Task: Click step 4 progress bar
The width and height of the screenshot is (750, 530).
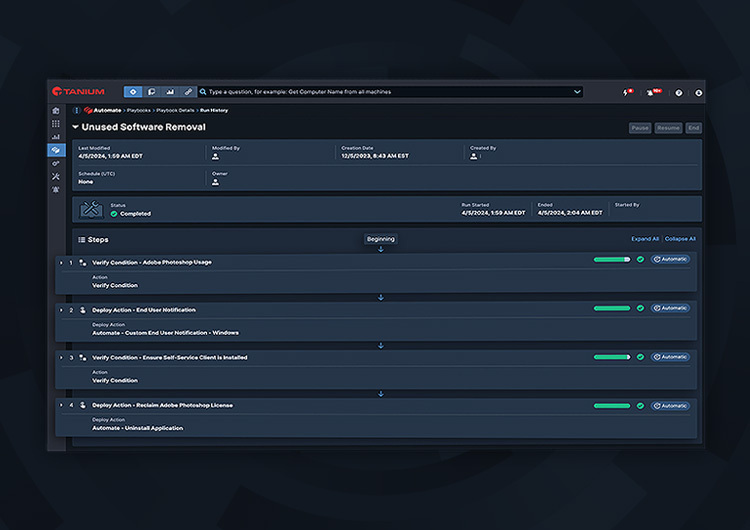Action: click(612, 406)
